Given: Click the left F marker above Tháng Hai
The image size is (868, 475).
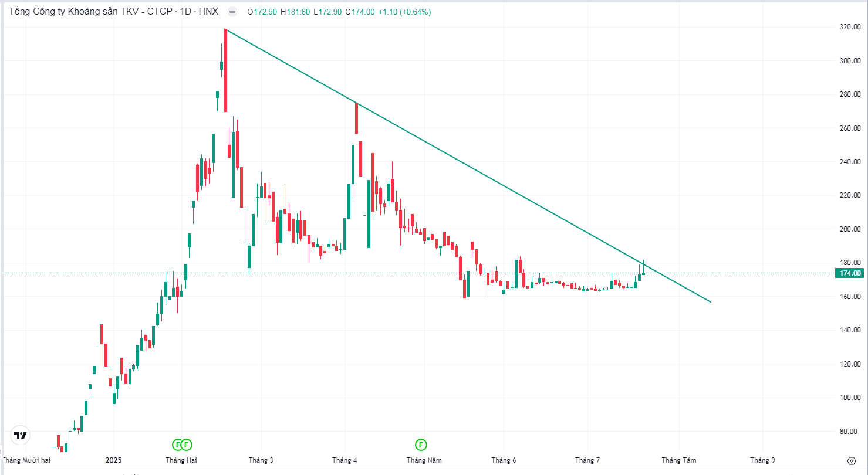Looking at the screenshot, I should pos(177,444).
